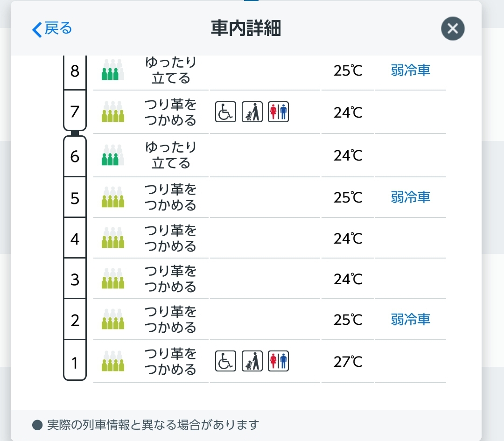Open 弱冷車 link for car 2
504x441 pixels.
coord(410,320)
